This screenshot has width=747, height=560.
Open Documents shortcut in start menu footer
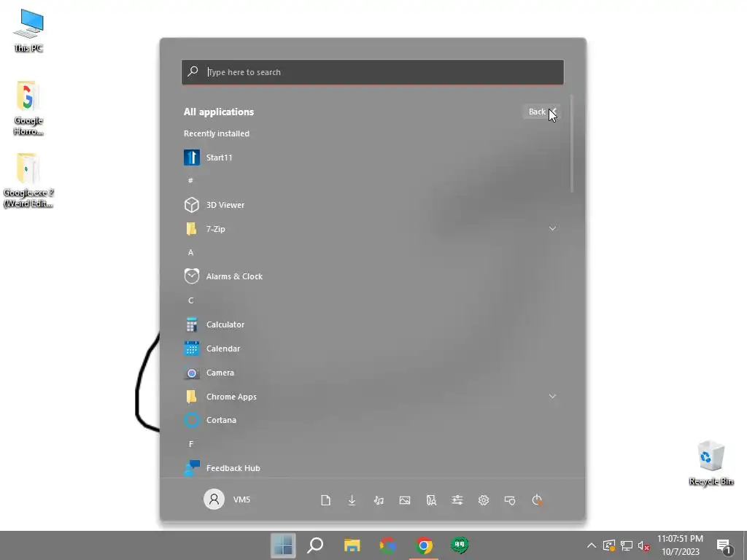(325, 500)
